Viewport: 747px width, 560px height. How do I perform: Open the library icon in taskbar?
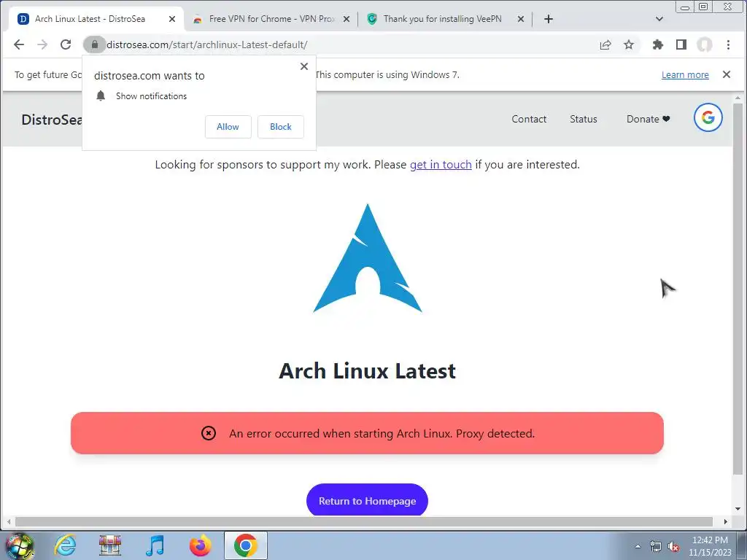(110, 545)
